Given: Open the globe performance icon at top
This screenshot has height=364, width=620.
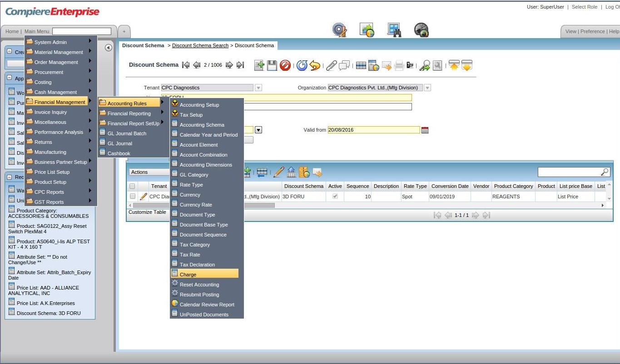Looking at the screenshot, I should tap(422, 30).
